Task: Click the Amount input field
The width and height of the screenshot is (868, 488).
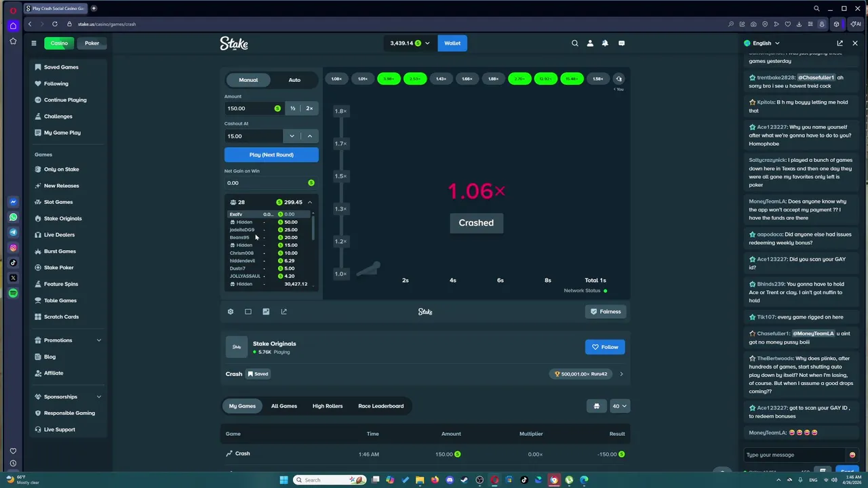Action: [x=254, y=108]
